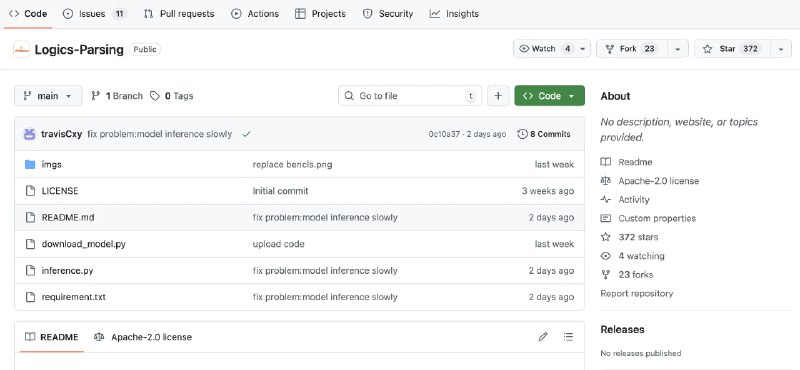Screen dimensions: 800x370
Task: Expand the Watch notifications dropdown arrow
Action: click(583, 48)
